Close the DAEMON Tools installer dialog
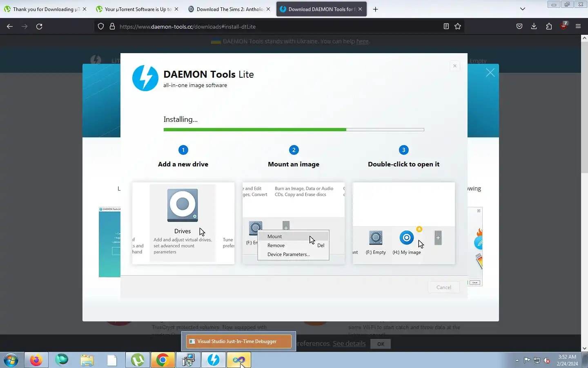Viewport: 588px width, 368px height. tap(454, 66)
